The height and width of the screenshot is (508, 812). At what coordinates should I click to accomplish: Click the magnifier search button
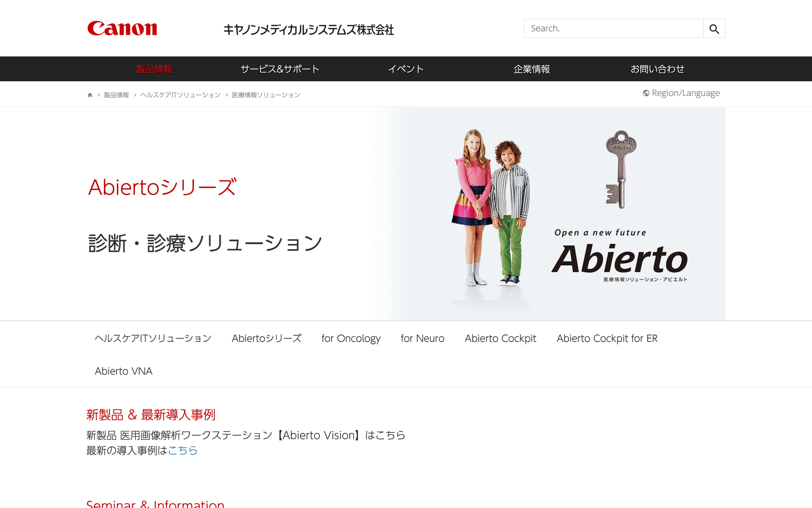[714, 29]
